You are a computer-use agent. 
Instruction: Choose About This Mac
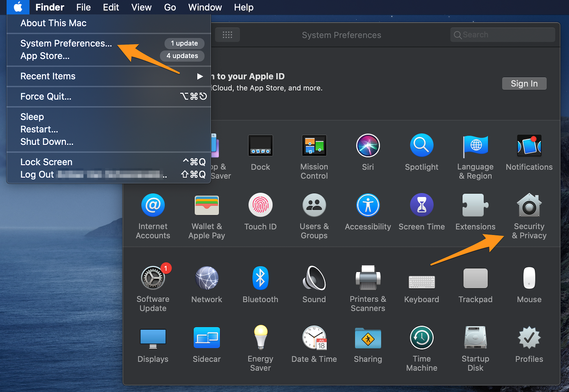(x=109, y=23)
